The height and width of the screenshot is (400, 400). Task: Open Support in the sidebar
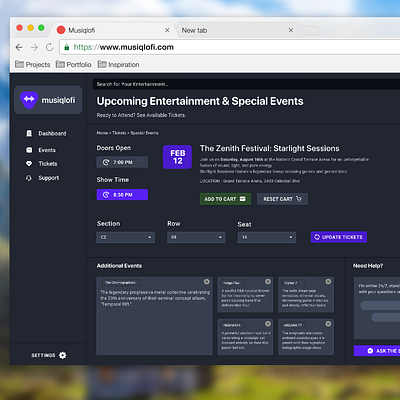coord(43,178)
